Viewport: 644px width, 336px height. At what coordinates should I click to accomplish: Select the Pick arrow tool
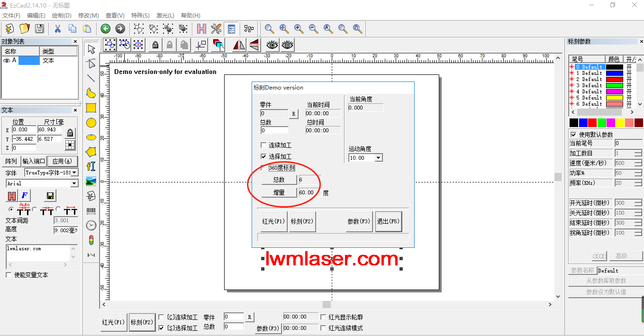click(x=91, y=49)
